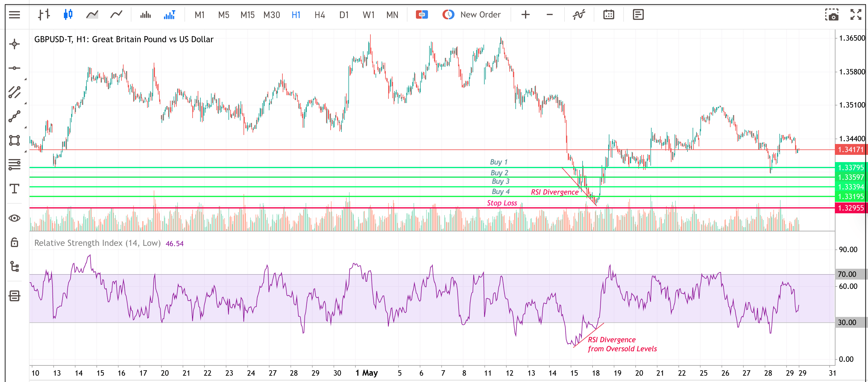Click the RSI 70.00 level label
This screenshot has width=868, height=382.
(851, 274)
